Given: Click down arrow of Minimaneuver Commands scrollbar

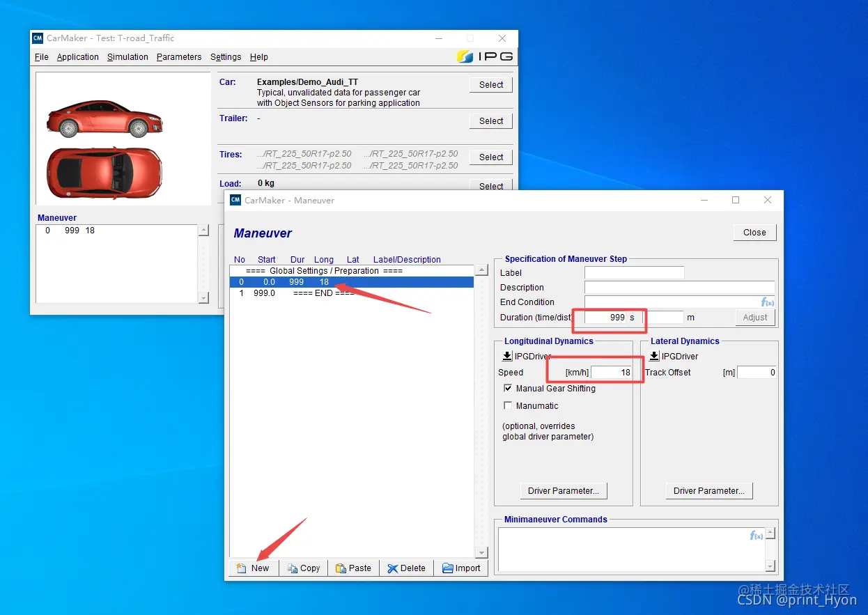Looking at the screenshot, I should (x=770, y=566).
